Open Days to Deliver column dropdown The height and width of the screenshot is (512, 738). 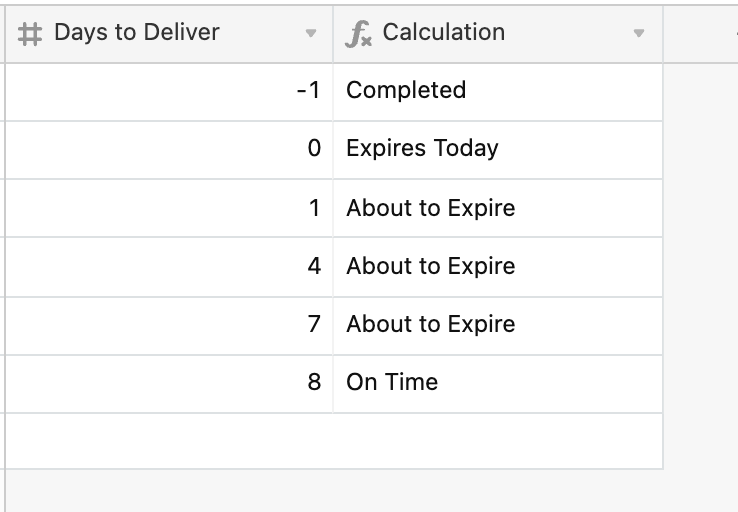point(310,33)
